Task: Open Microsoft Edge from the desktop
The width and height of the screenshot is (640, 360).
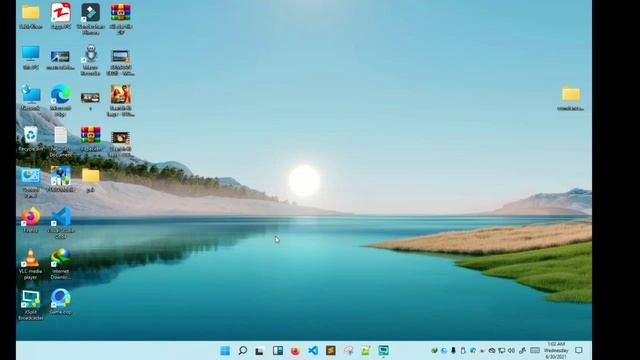Action: 60,100
